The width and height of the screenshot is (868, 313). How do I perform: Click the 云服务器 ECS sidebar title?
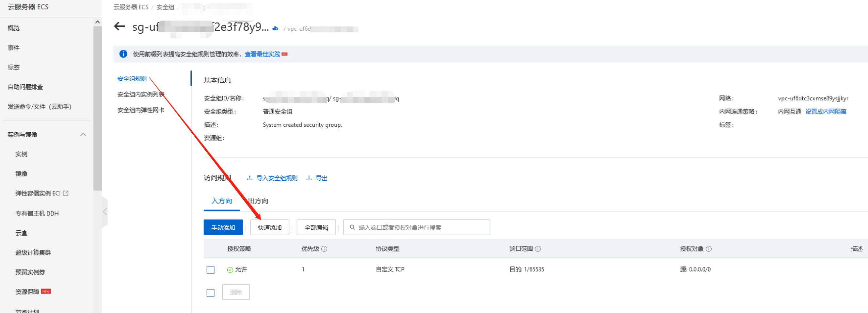pos(28,7)
